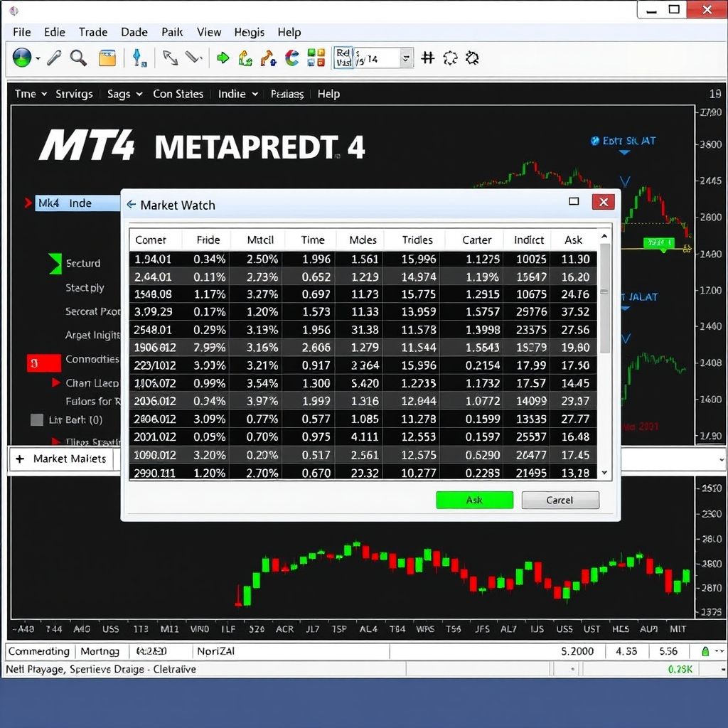Select the pencil tool in the toolbar
The height and width of the screenshot is (728, 728).
(x=54, y=58)
